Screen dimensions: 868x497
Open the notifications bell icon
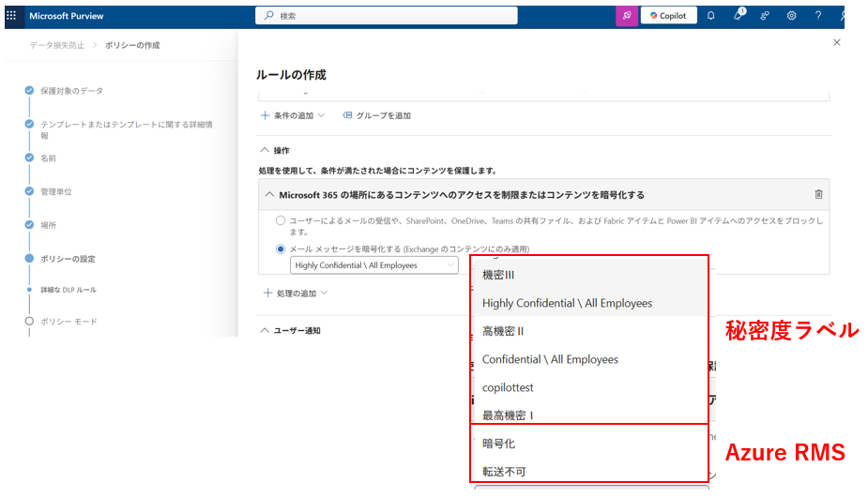(710, 16)
